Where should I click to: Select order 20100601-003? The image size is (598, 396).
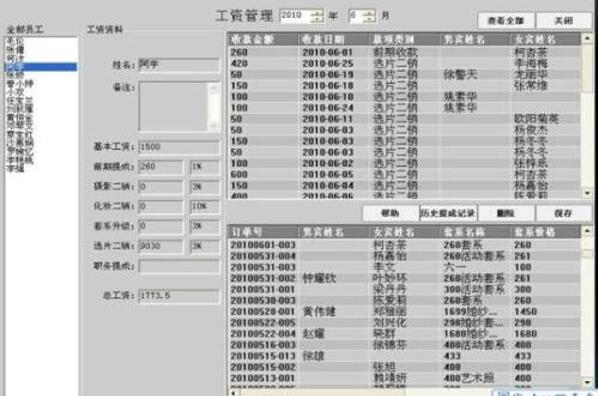click(404, 245)
